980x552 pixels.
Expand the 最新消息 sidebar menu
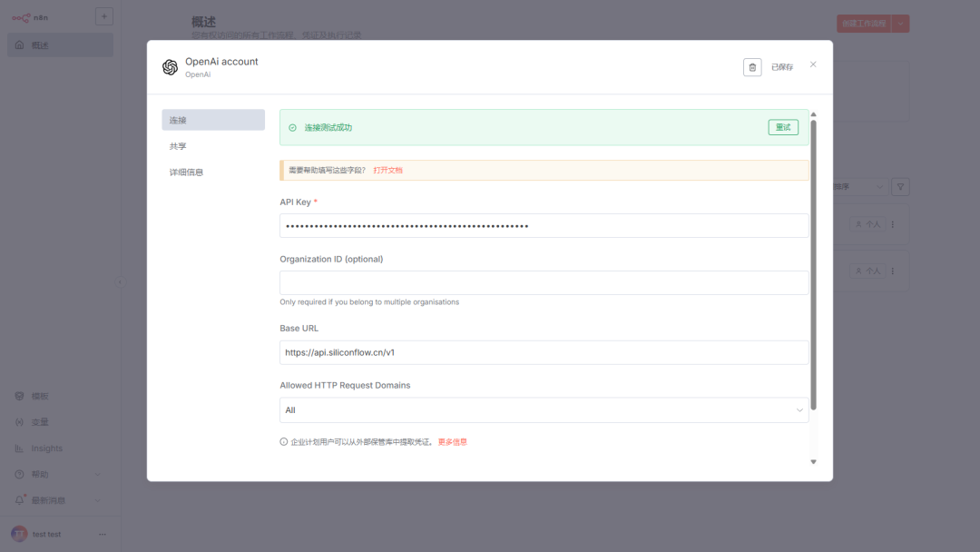click(60, 501)
